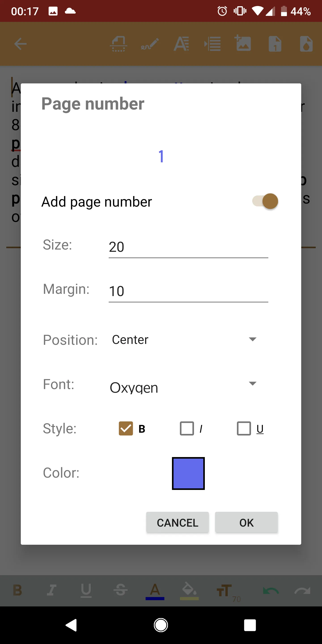Click the page number document icon
Viewport: 322px width, 644px height.
coord(275,44)
